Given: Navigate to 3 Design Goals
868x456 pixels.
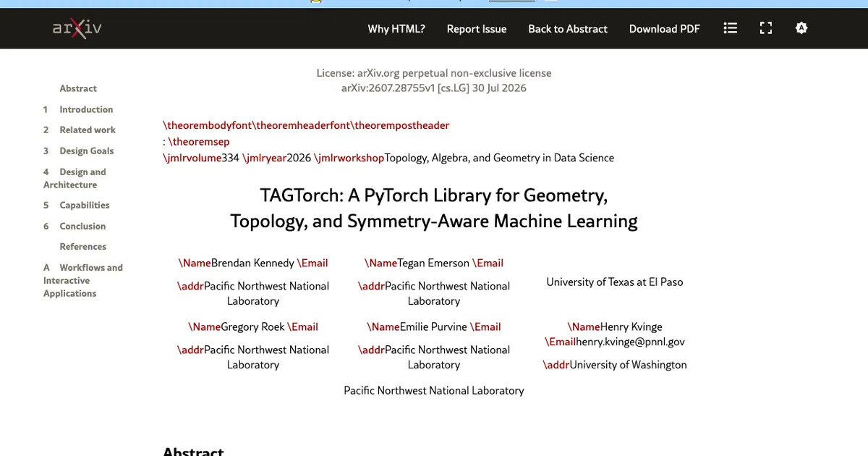Looking at the screenshot, I should point(78,151).
